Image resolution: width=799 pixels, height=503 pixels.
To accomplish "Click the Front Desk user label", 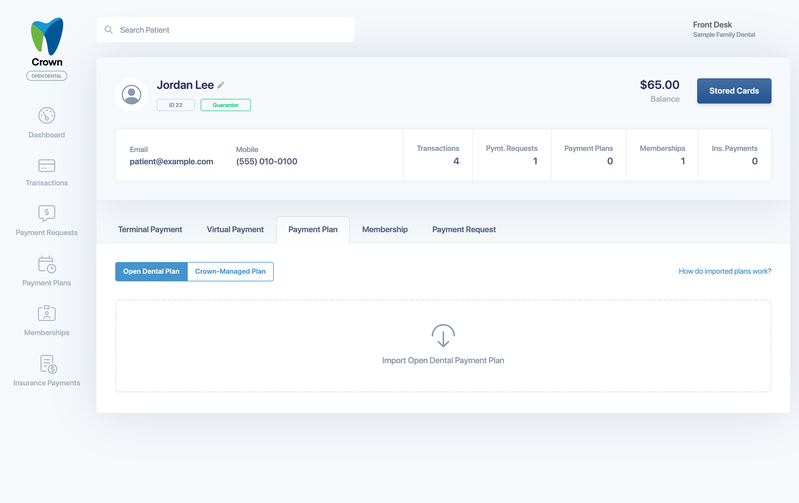I will coord(712,24).
